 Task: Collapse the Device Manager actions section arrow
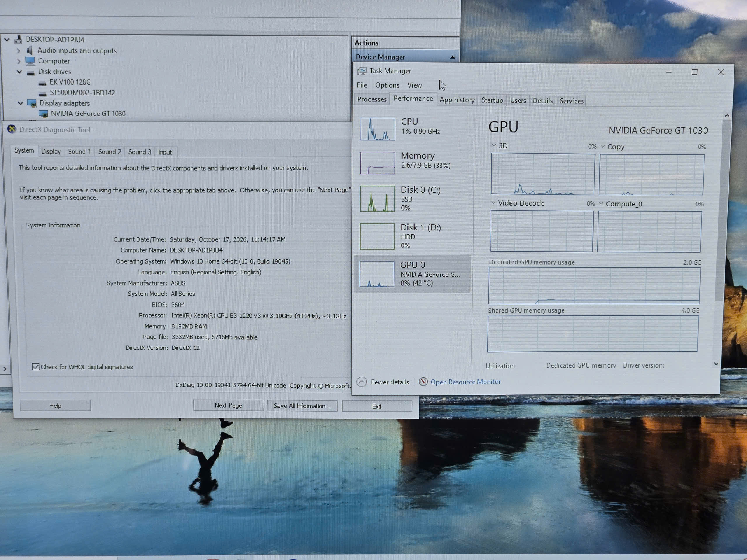(452, 57)
